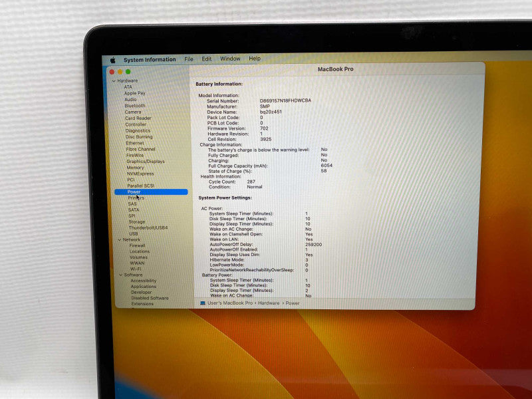
Task: Select Applications under Software
Action: click(x=143, y=287)
